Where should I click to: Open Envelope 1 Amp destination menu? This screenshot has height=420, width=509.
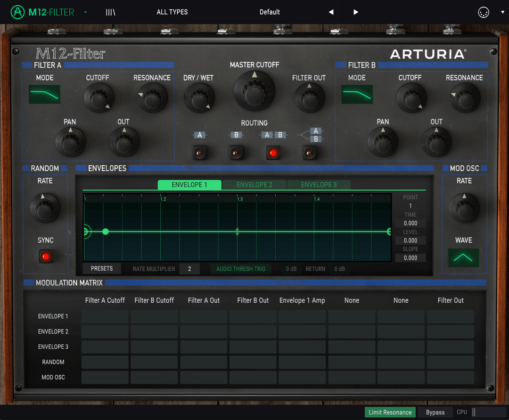click(302, 300)
